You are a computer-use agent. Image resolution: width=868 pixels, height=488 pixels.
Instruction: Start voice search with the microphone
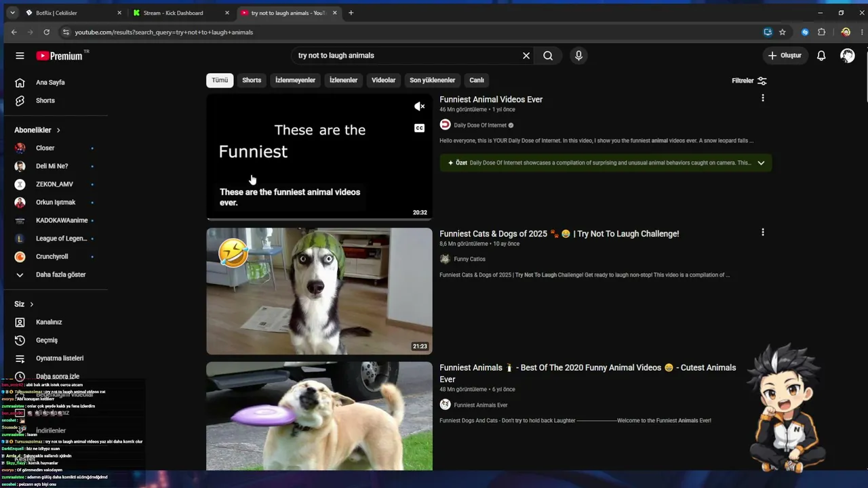tap(578, 56)
